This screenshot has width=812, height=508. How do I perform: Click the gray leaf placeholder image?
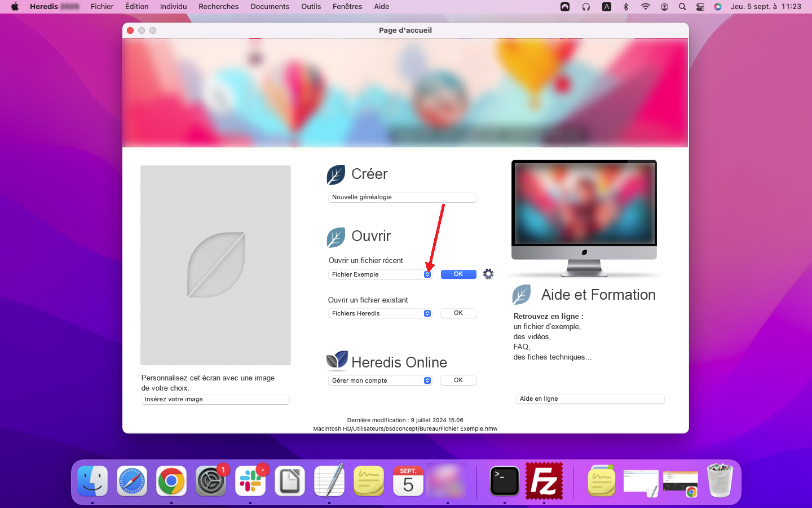[x=215, y=265]
